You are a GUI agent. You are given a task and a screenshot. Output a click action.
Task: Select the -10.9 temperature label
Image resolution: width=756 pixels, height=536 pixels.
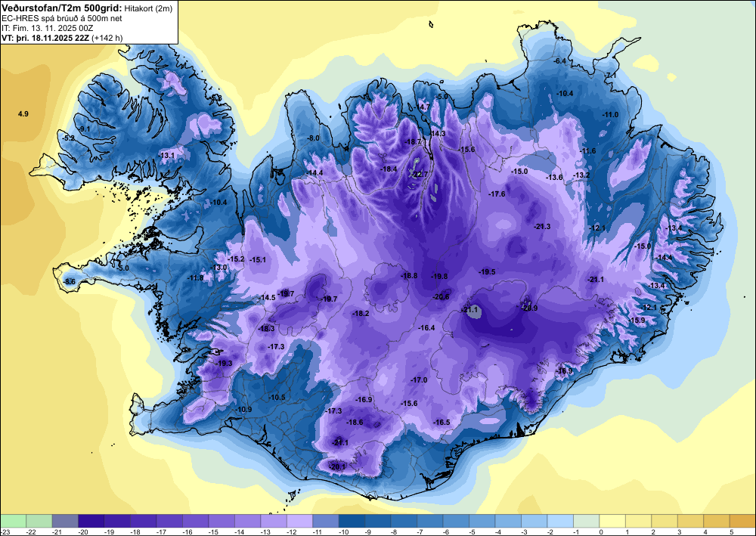pyautogui.click(x=243, y=409)
